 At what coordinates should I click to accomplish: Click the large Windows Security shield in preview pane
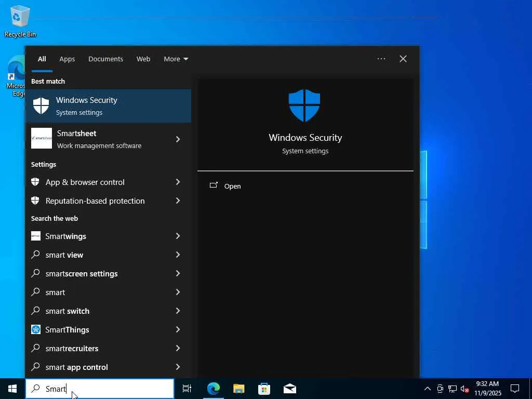click(304, 105)
